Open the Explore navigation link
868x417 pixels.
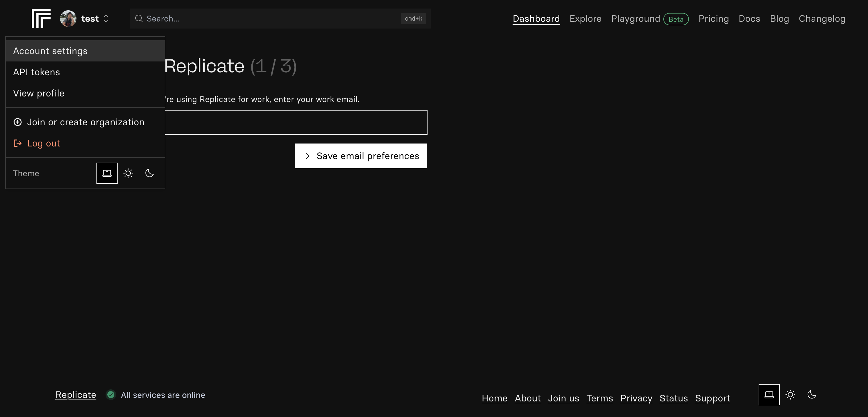(x=585, y=19)
